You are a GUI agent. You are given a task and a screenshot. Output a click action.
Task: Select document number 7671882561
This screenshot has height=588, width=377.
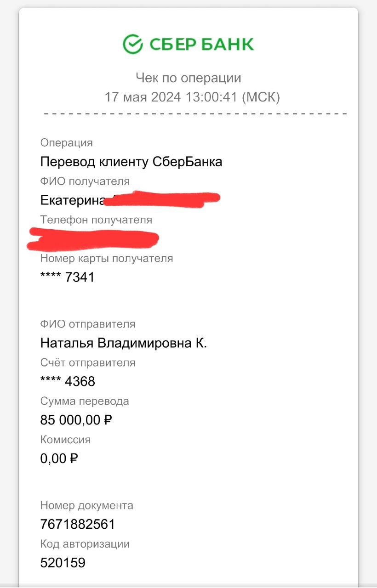(x=78, y=524)
